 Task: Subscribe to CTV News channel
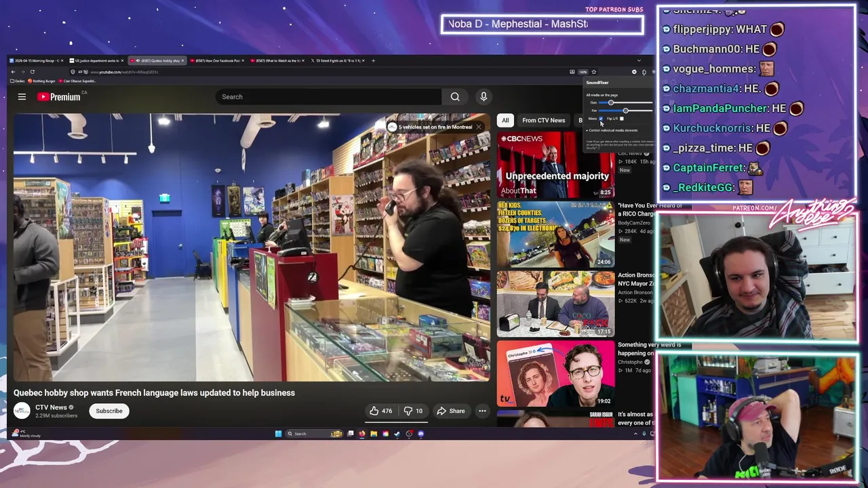coord(109,411)
